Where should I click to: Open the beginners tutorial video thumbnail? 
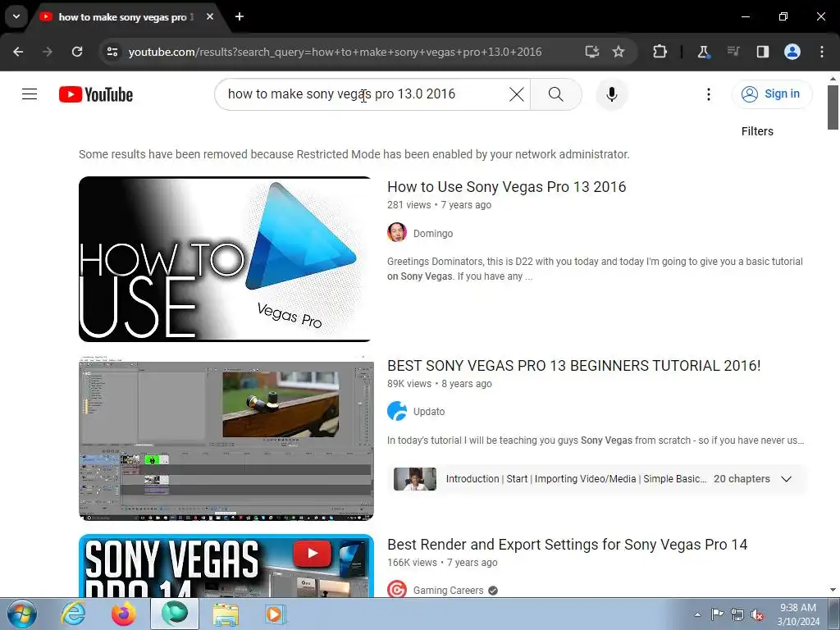pos(226,438)
